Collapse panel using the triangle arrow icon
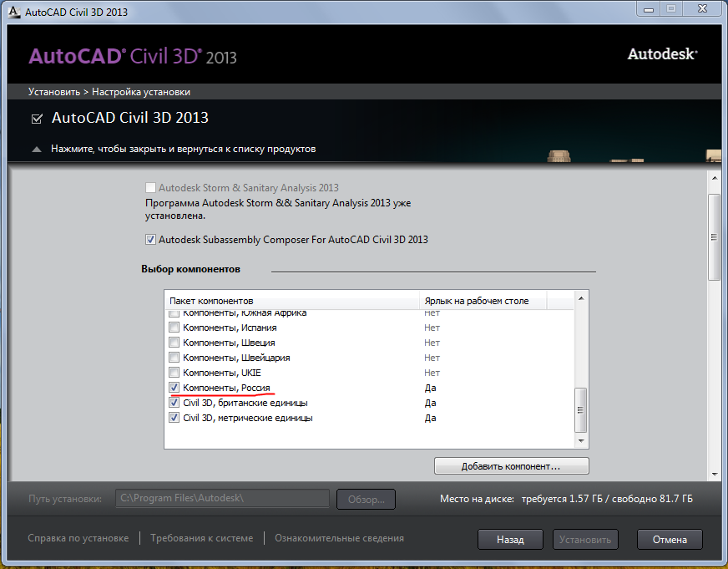Viewport: 728px width, 569px height. (x=36, y=150)
